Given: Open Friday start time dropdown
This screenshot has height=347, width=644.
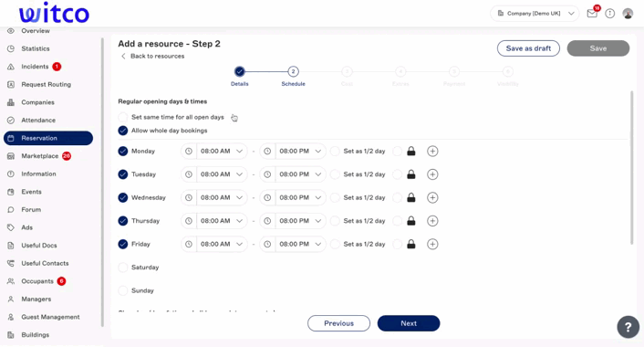Looking at the screenshot, I should [214, 244].
